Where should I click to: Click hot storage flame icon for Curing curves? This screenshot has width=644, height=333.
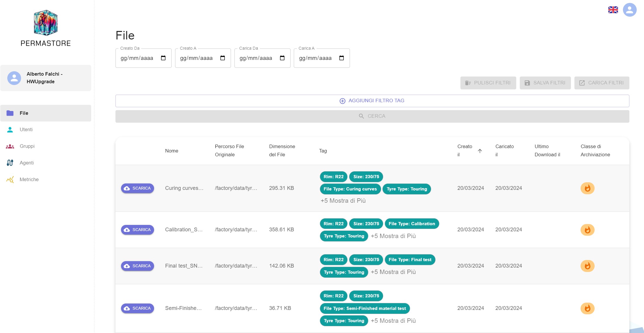click(587, 188)
